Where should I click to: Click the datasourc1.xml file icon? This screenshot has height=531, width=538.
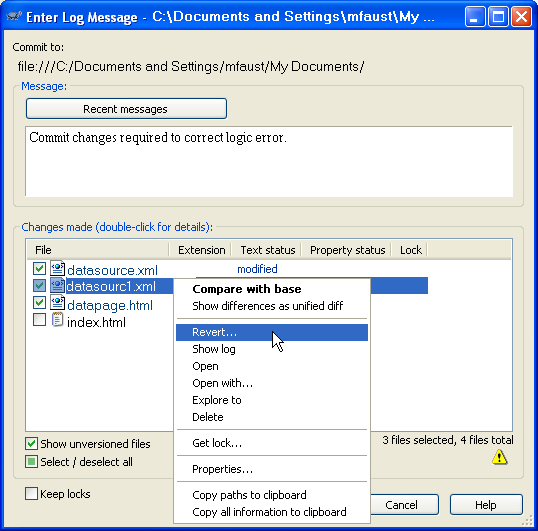57,285
